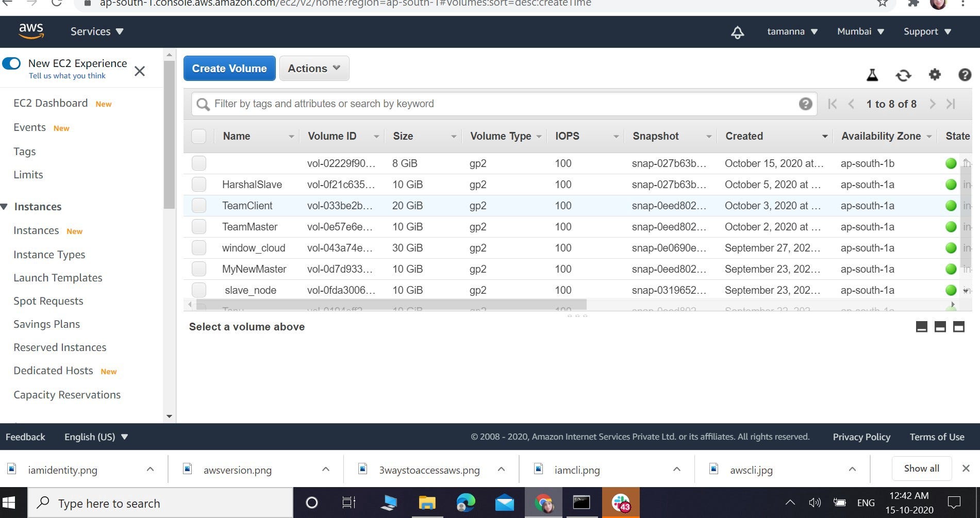The image size is (980, 518).
Task: Open Cortana circle on taskbar
Action: point(312,503)
